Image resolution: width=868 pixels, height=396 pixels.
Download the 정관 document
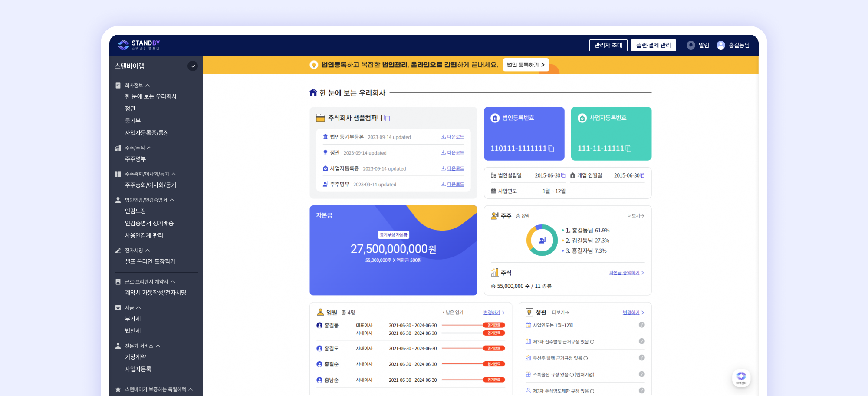[x=452, y=152]
